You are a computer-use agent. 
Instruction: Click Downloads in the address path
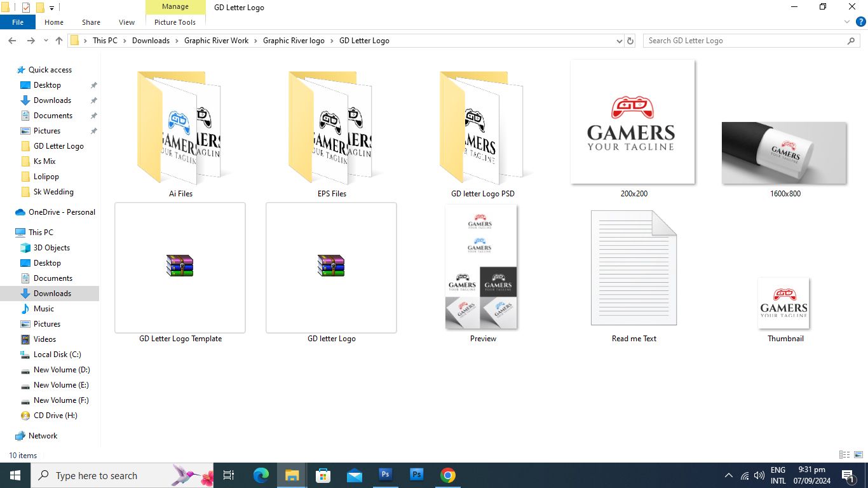[151, 41]
